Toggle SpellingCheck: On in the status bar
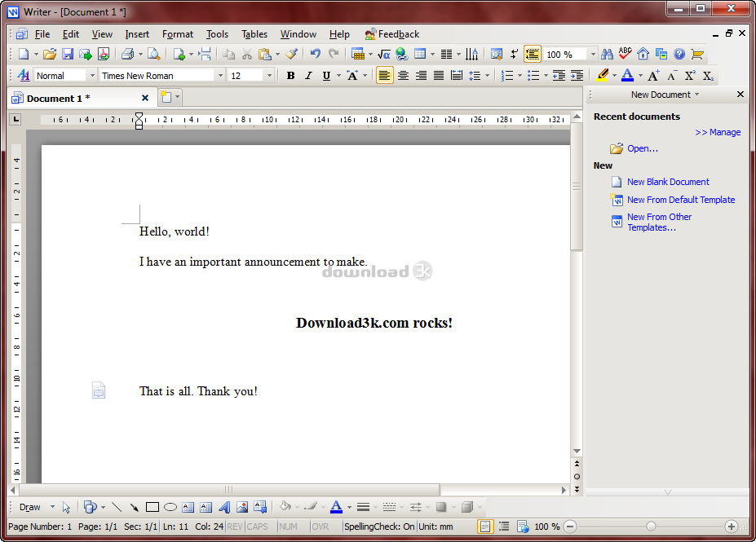 [379, 527]
